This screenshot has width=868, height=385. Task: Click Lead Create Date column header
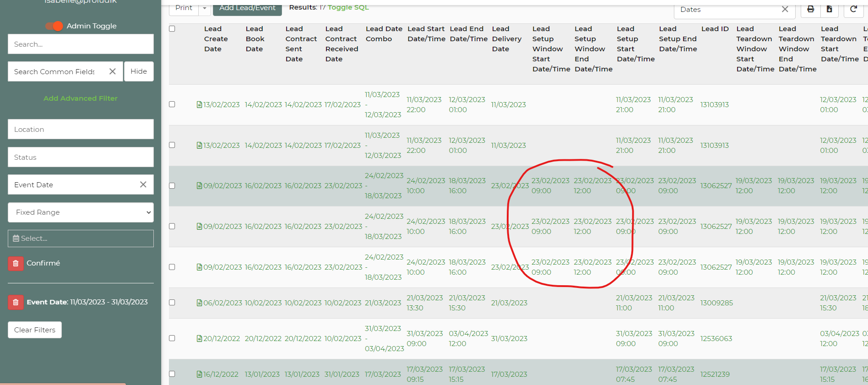coord(216,39)
